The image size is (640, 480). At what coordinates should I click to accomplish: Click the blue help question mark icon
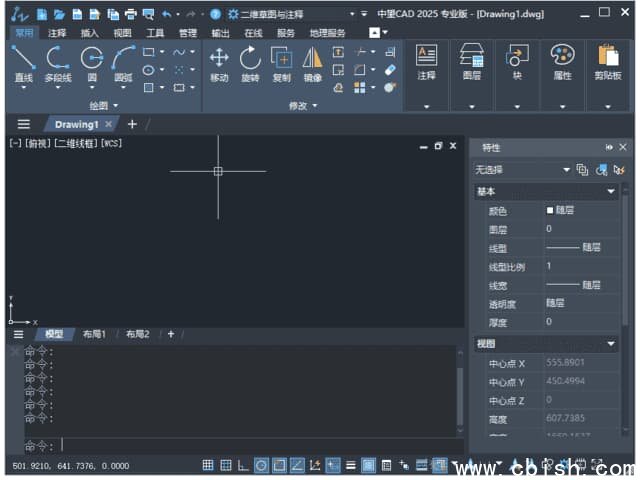click(216, 15)
